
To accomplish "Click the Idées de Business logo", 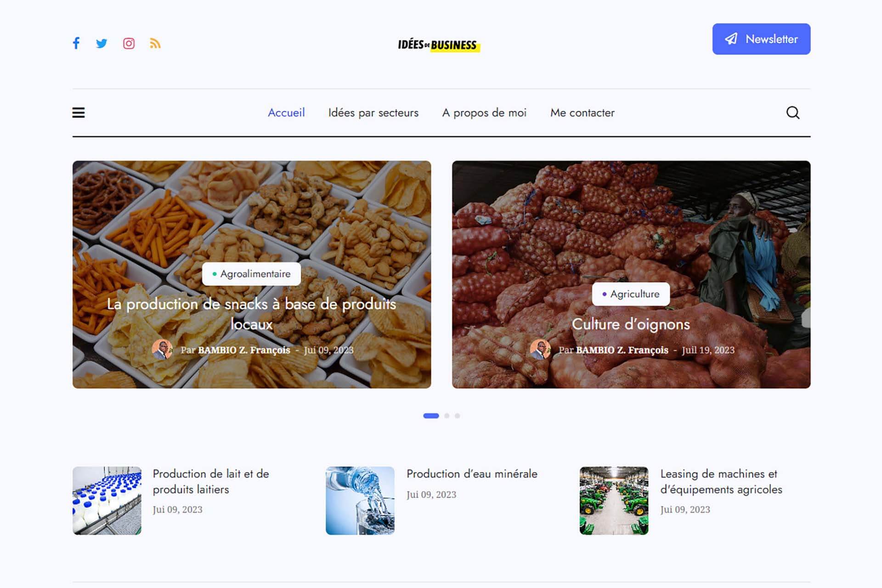I will (x=439, y=45).
